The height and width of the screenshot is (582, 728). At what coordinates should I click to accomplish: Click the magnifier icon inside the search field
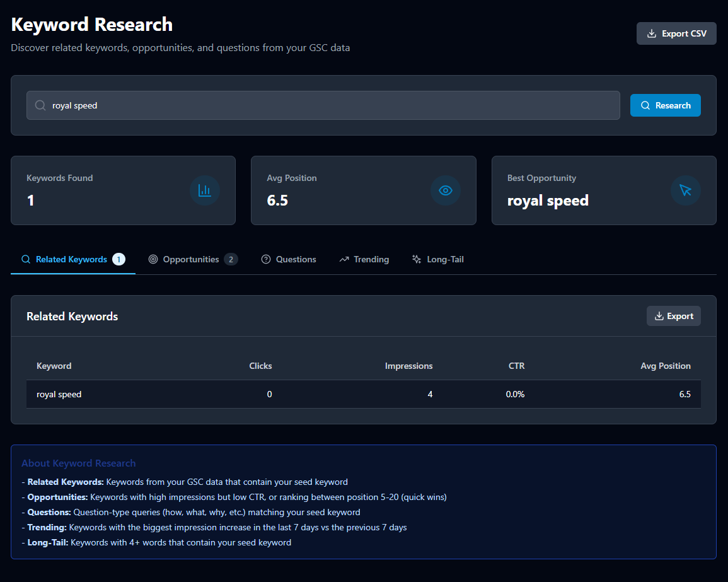tap(39, 105)
